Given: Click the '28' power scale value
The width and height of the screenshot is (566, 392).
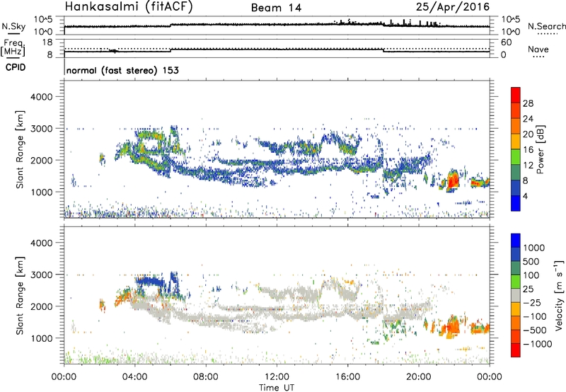Looking at the screenshot, I should (528, 103).
